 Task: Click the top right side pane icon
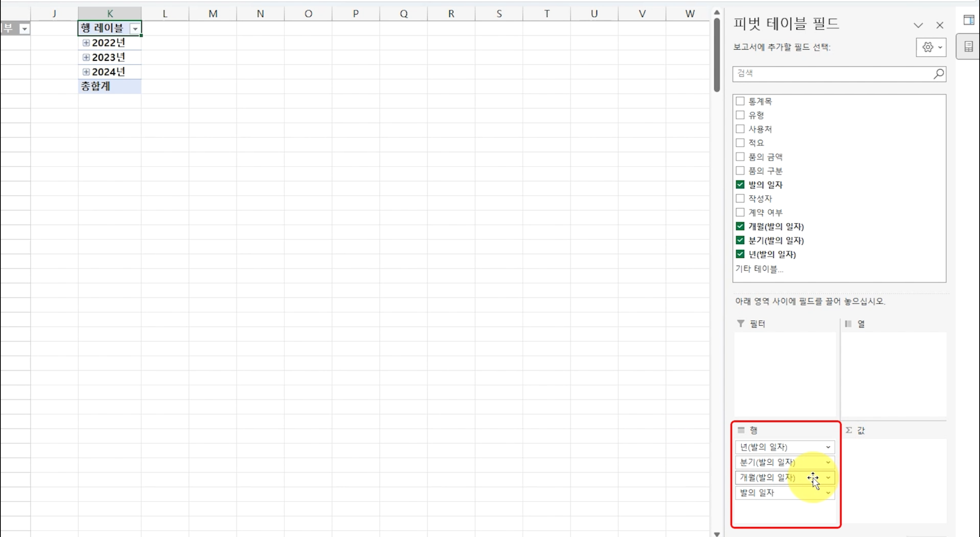[x=968, y=20]
